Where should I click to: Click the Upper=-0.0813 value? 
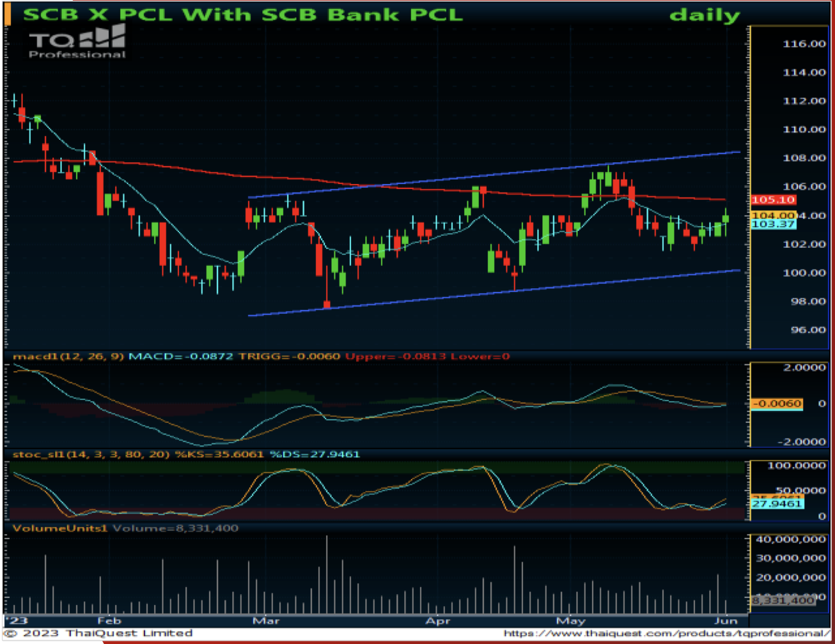(x=396, y=356)
